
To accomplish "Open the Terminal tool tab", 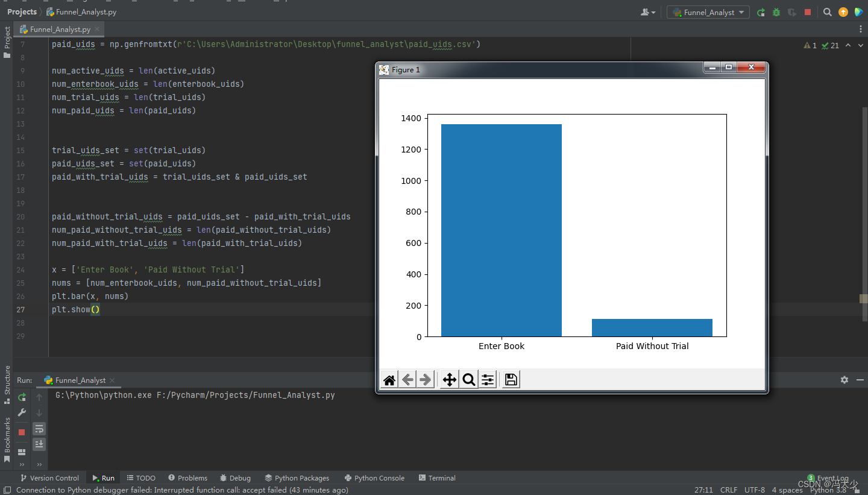I will 437,478.
